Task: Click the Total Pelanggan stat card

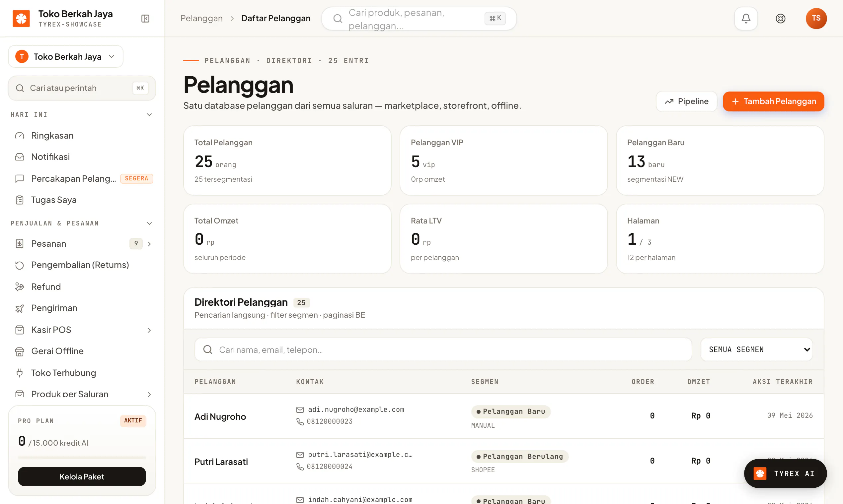Action: 287,160
